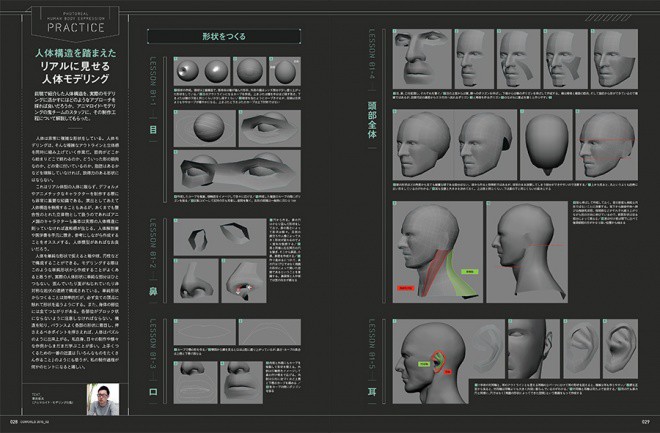The image size is (660, 433).
Task: Open the author portrait photo
Action: pyautogui.click(x=103, y=399)
